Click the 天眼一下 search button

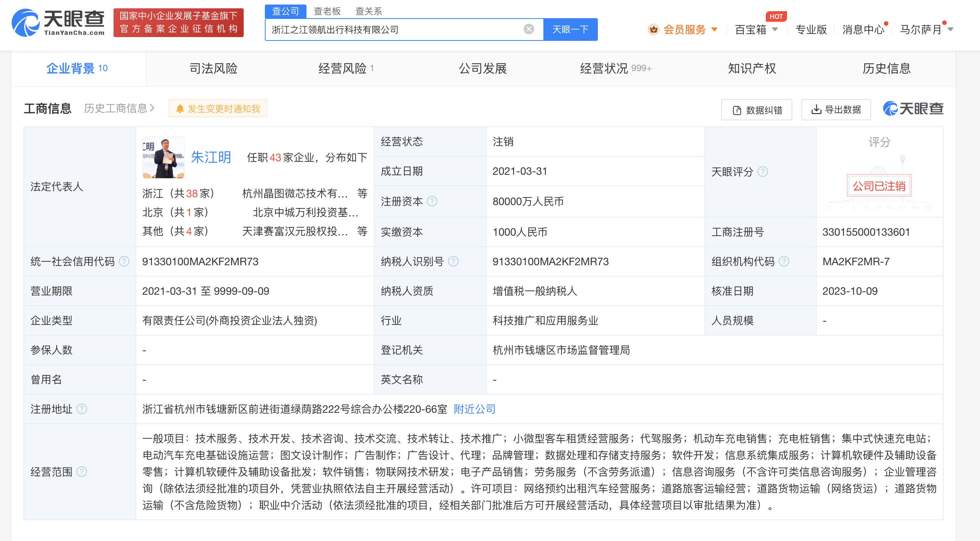coord(570,29)
